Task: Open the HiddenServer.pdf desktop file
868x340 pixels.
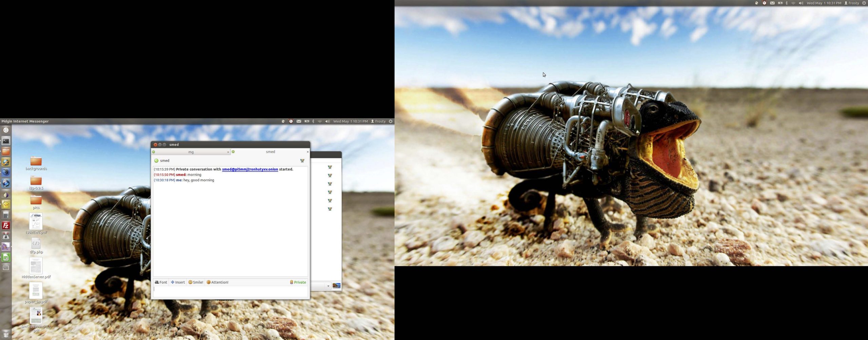Action: [36, 266]
